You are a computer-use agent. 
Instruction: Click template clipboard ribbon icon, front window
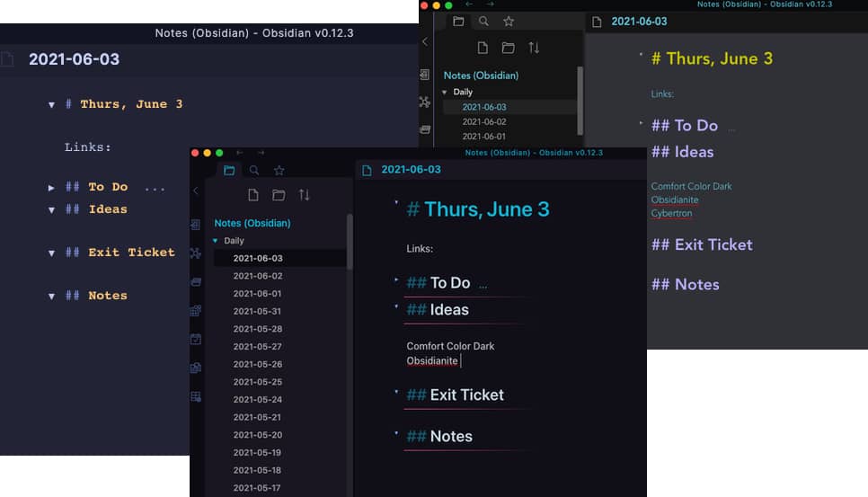[195, 368]
